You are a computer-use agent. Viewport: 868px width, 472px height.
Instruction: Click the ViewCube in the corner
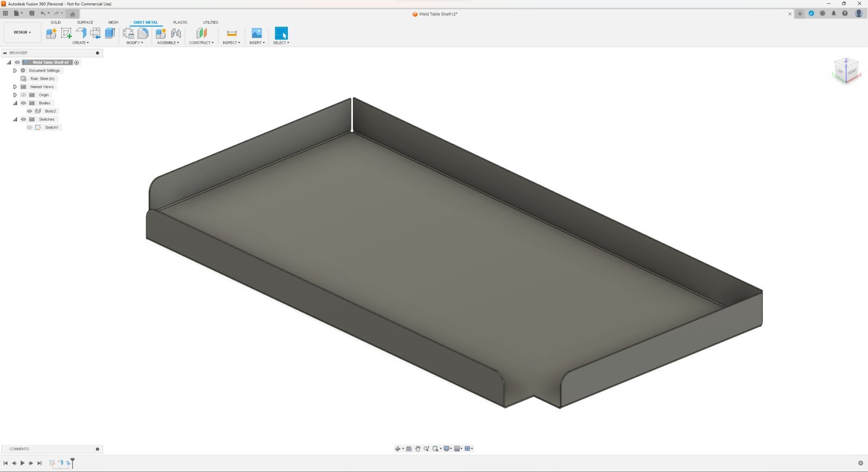pyautogui.click(x=847, y=71)
